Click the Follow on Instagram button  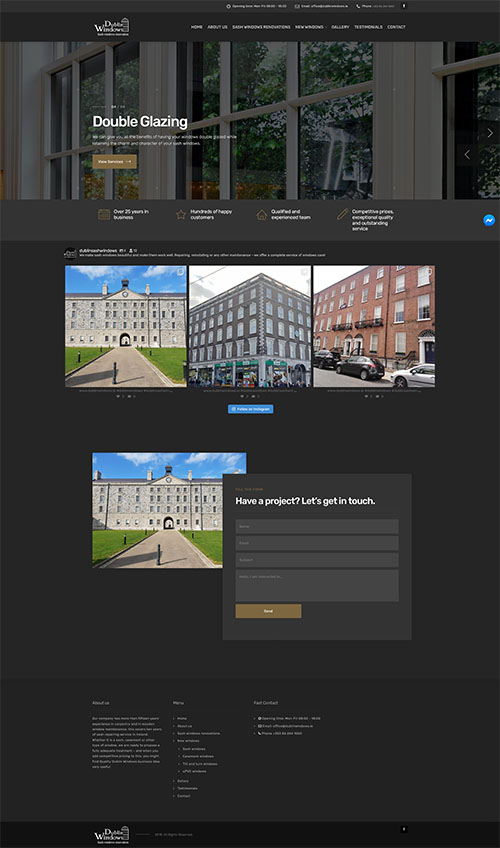click(x=250, y=409)
